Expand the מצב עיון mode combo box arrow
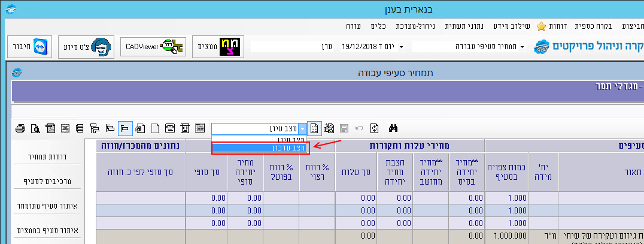This screenshot has width=644, height=244. tap(302, 128)
